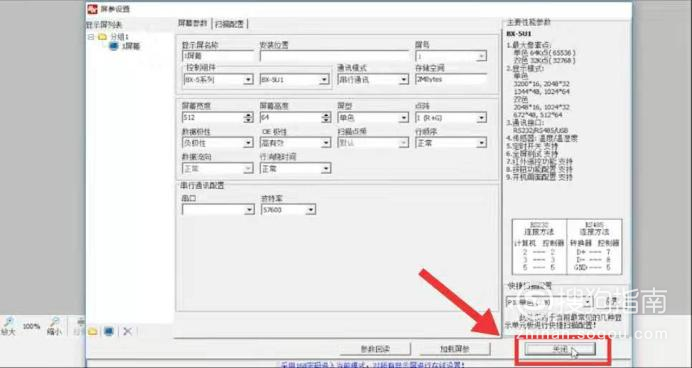The image size is (692, 368).
Task: Click the 加载屏参 load parameters button
Action: click(x=455, y=349)
